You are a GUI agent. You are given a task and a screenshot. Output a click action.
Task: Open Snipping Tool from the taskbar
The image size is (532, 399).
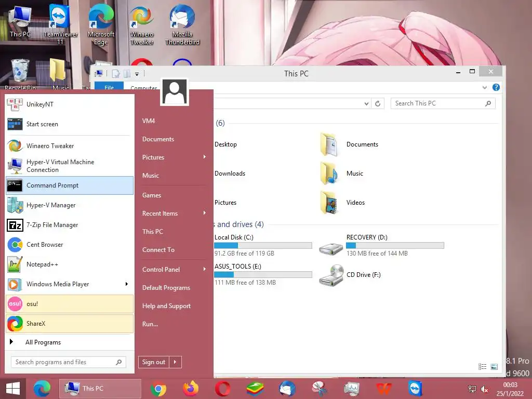pos(320,389)
